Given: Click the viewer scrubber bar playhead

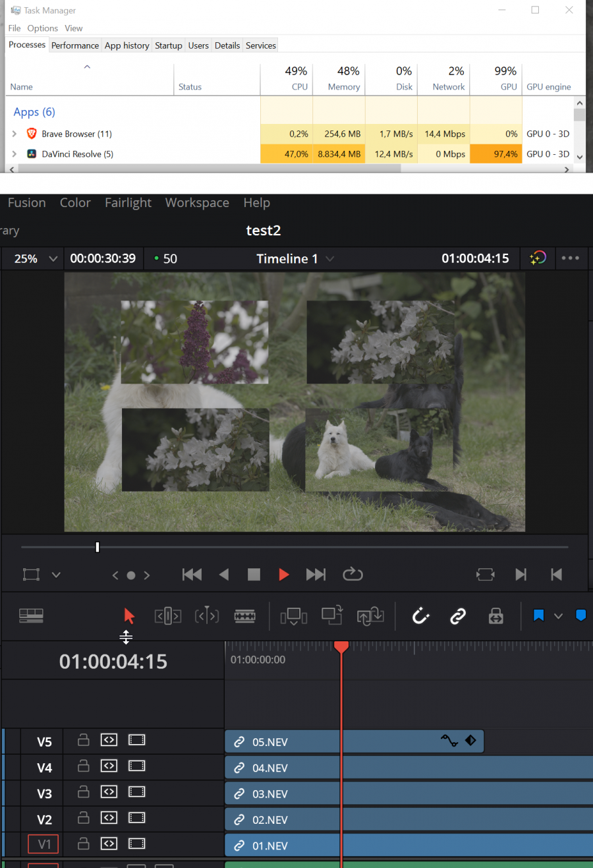Looking at the screenshot, I should (98, 547).
